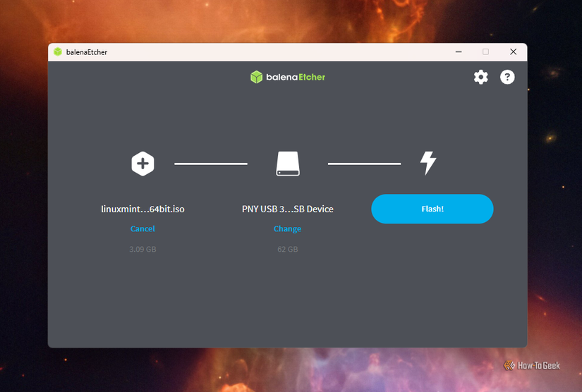Minimize the balenaEtcher window
Screen dimensions: 582x392
point(459,52)
